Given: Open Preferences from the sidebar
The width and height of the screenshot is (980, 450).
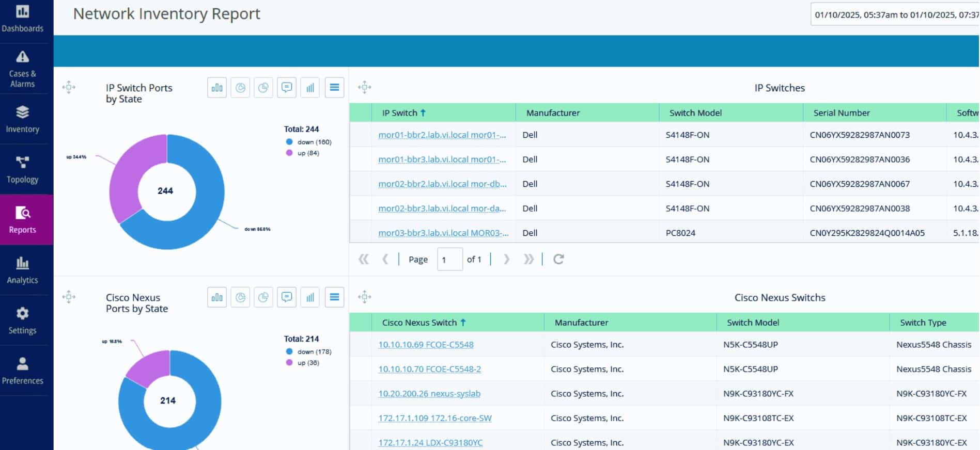Looking at the screenshot, I should [23, 371].
